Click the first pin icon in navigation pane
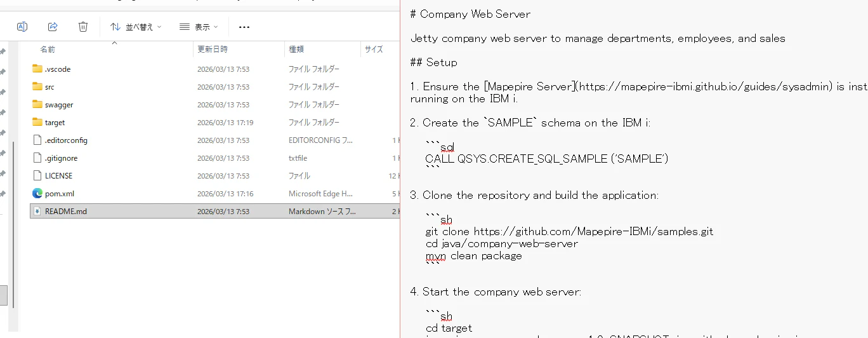The height and width of the screenshot is (338, 868). click(3, 51)
